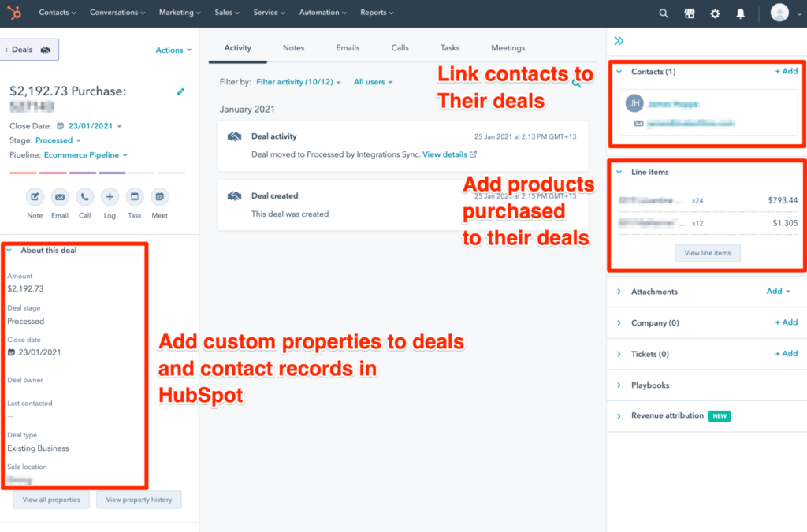Click the Existing Business deal type value
This screenshot has width=807, height=532.
pos(38,448)
